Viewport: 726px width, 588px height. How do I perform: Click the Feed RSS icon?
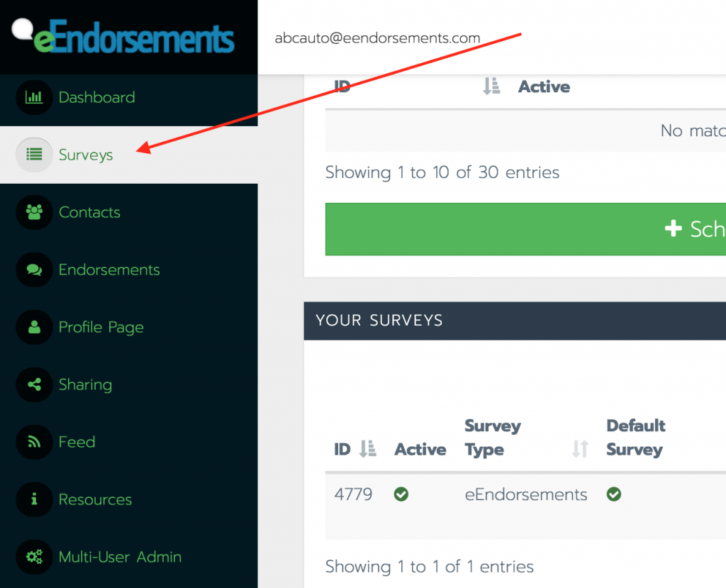(x=34, y=442)
